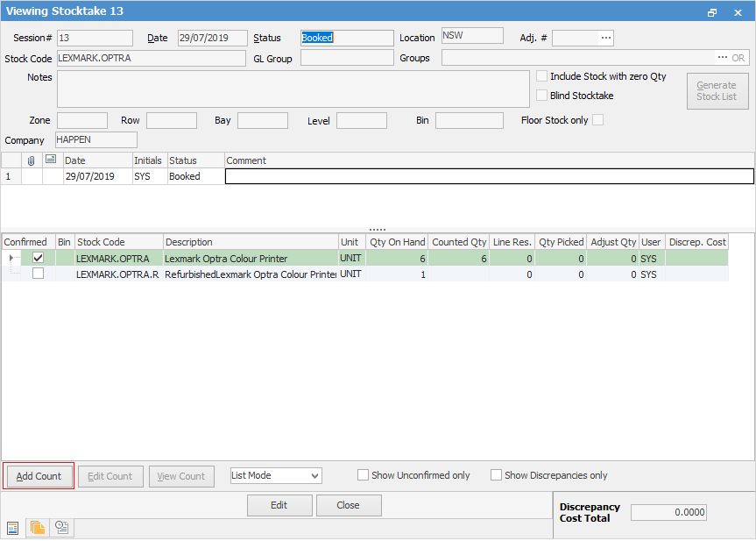The width and height of the screenshot is (756, 541).
Task: Click the paperclip attachment column header
Action: (32, 160)
